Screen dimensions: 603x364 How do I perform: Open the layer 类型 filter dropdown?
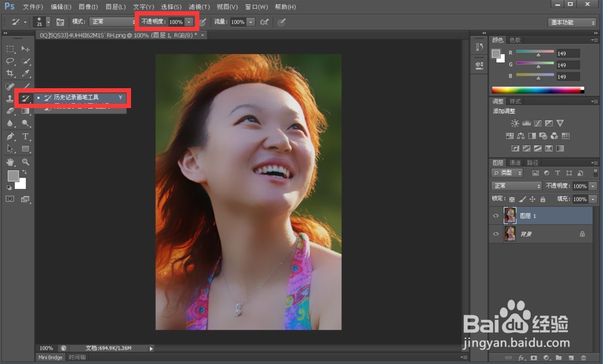point(507,173)
